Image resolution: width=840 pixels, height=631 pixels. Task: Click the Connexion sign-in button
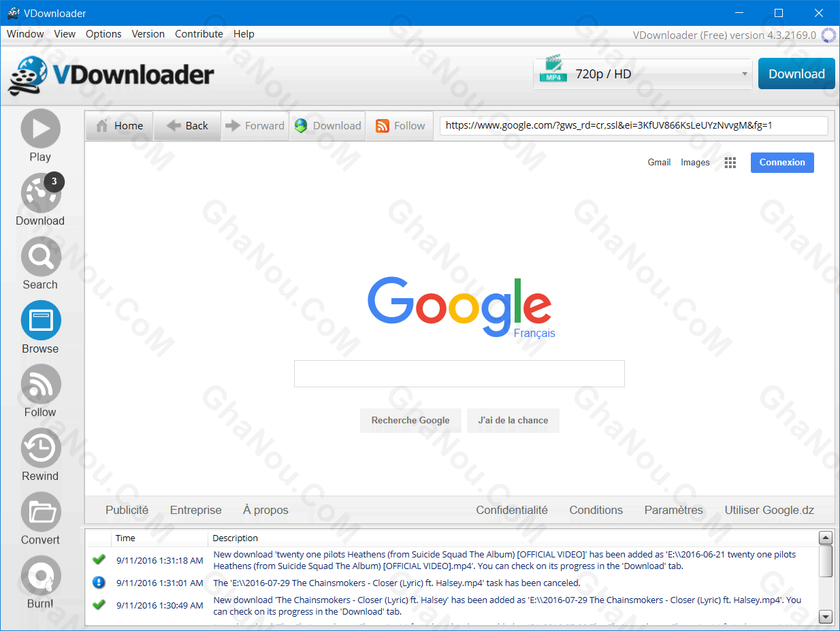point(782,163)
